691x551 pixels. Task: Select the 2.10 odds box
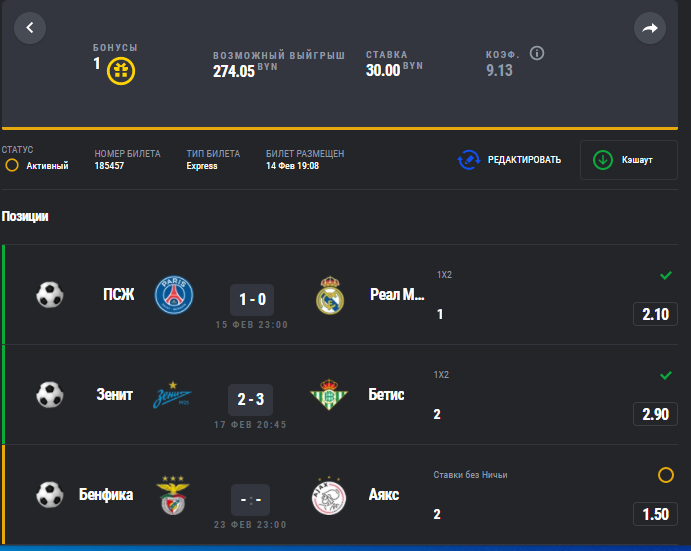click(655, 314)
